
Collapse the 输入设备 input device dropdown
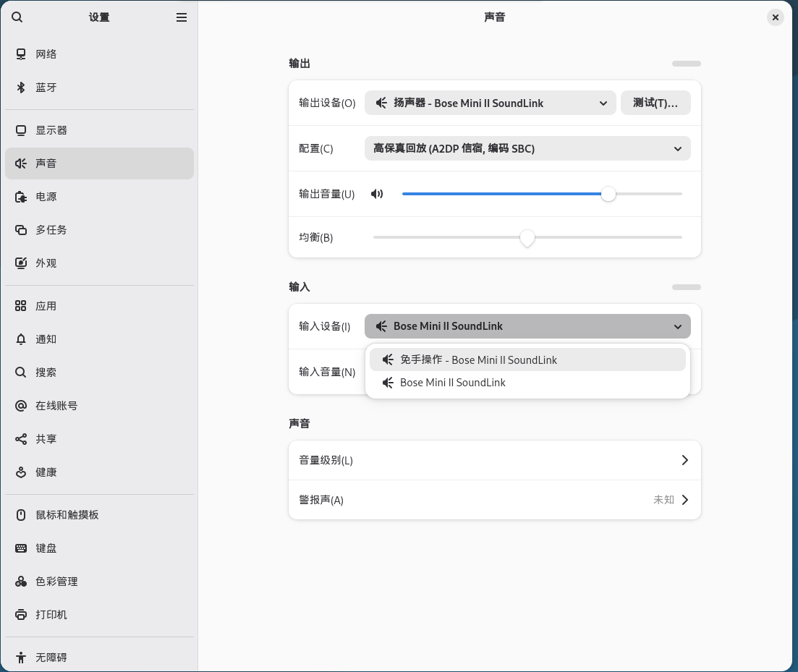click(x=527, y=326)
